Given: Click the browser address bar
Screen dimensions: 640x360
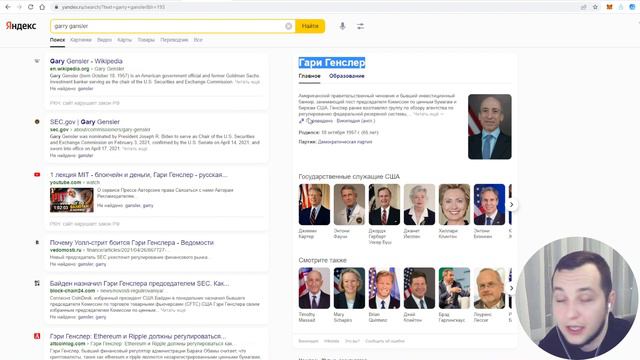Looking at the screenshot, I should (314, 7).
